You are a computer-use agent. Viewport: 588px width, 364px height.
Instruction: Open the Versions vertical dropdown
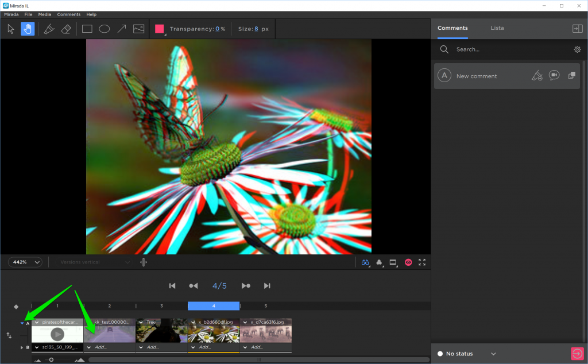(95, 262)
